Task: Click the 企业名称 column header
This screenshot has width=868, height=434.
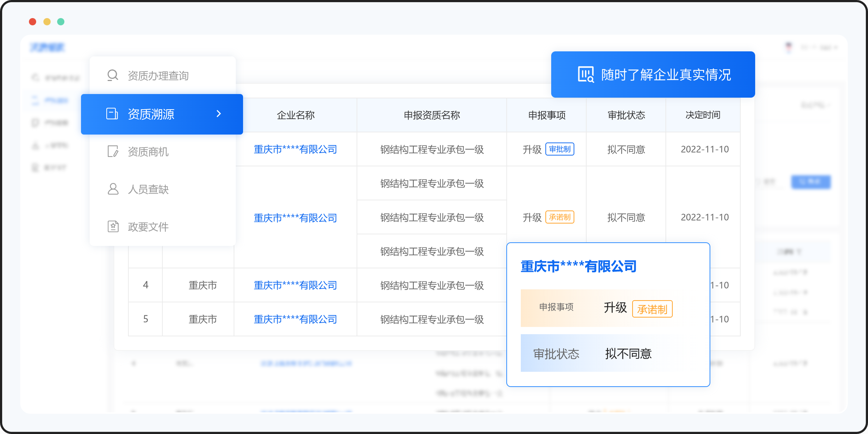Action: pos(295,115)
